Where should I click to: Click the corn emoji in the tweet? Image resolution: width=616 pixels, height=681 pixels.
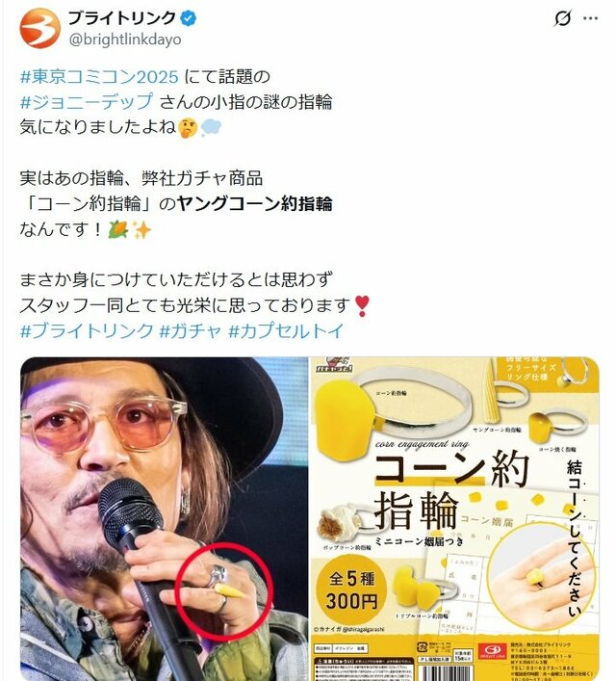118,229
